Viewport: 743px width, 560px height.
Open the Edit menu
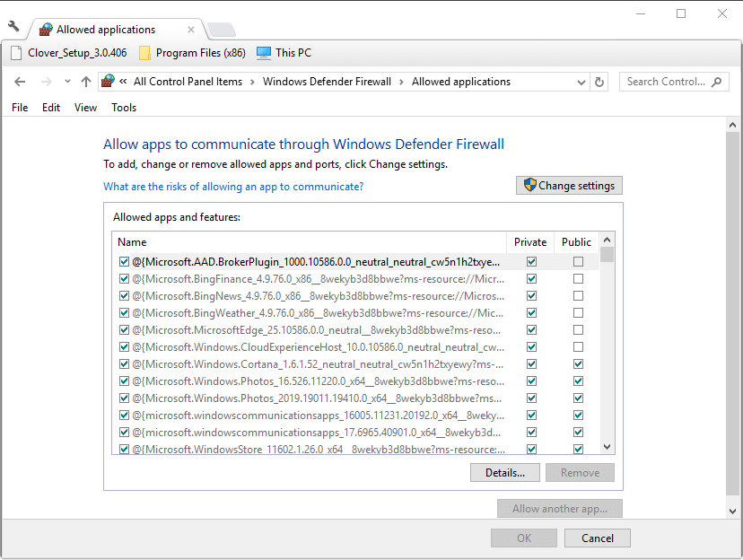click(51, 108)
